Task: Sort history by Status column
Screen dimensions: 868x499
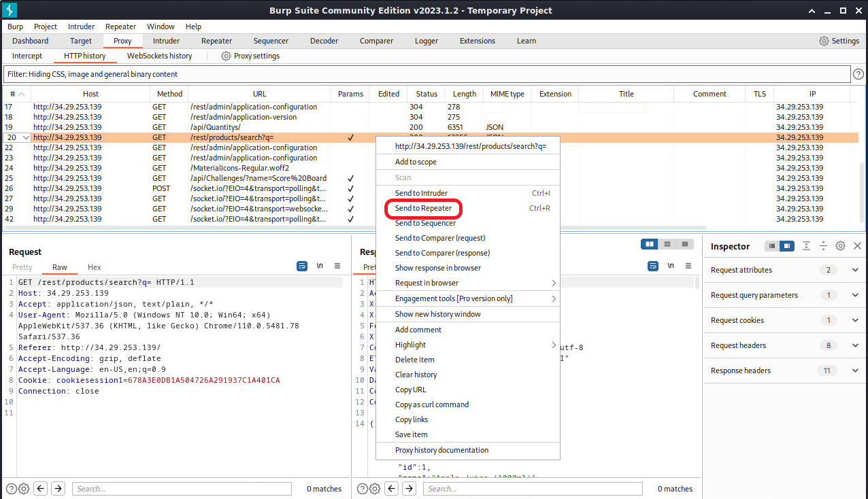Action: pyautogui.click(x=427, y=94)
